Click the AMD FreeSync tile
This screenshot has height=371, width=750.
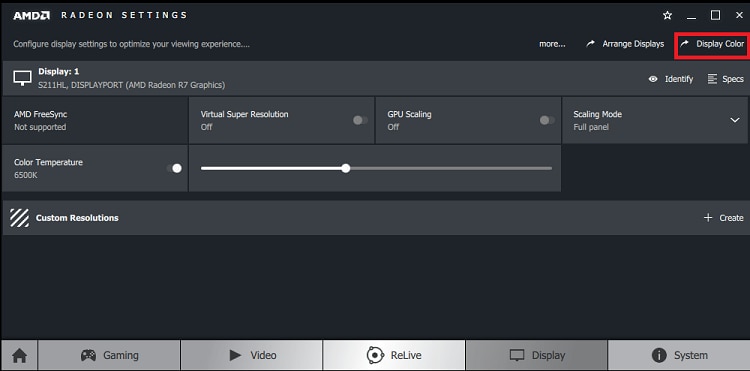point(95,120)
